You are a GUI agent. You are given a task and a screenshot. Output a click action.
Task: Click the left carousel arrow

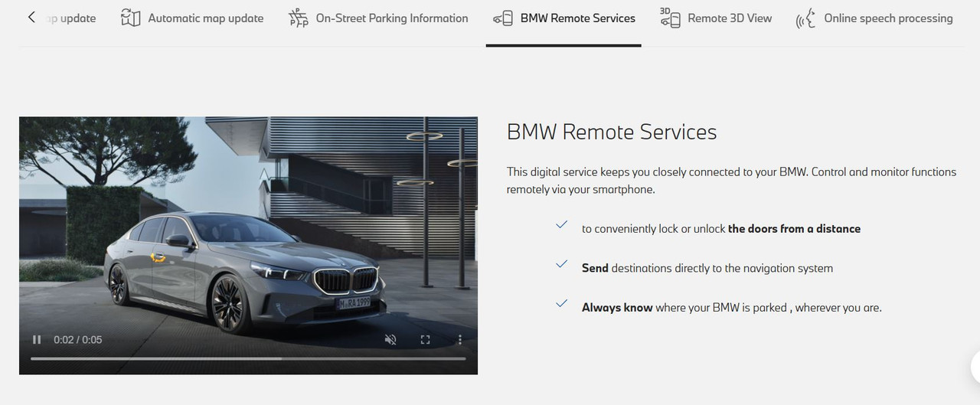[31, 17]
